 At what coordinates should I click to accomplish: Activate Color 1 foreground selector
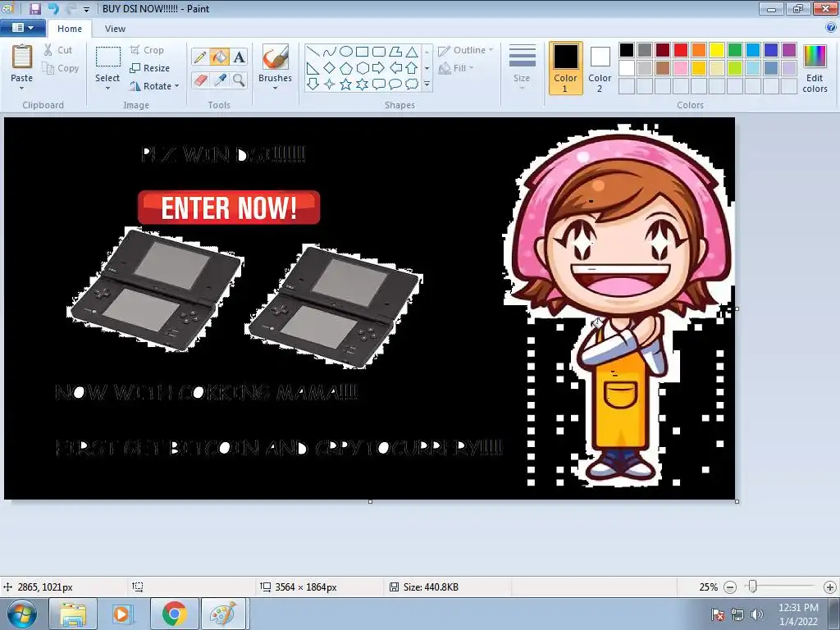[566, 68]
